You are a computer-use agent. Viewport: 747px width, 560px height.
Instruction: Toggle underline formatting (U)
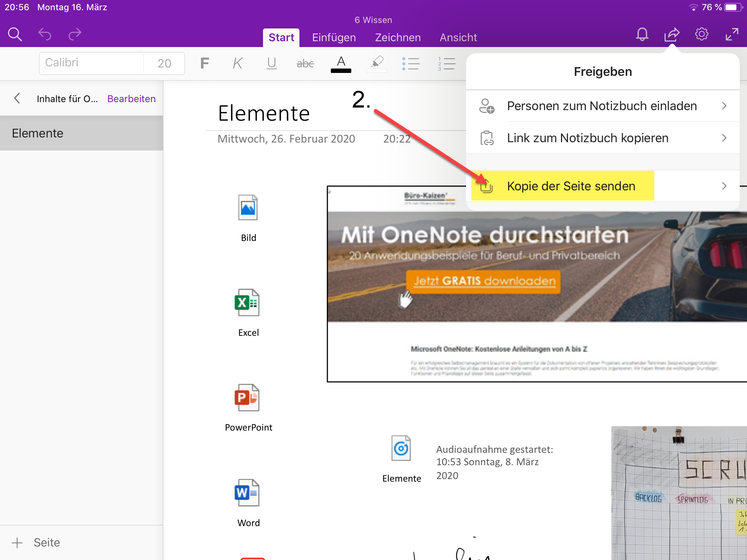click(271, 63)
